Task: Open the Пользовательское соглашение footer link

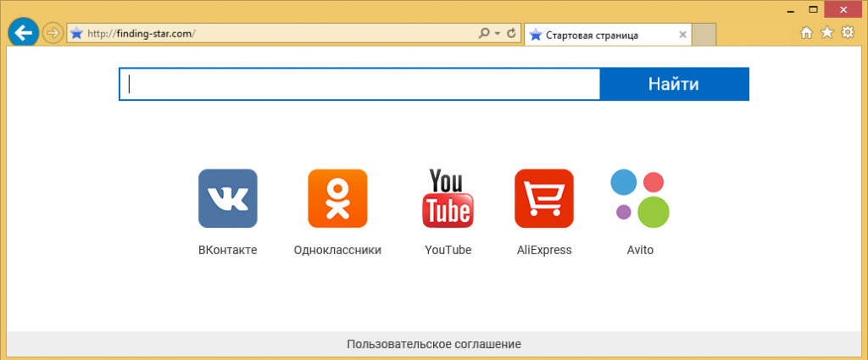Action: click(434, 344)
